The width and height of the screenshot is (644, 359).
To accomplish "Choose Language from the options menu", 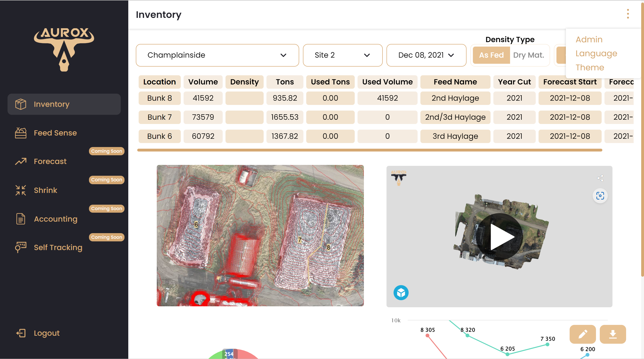I will [596, 53].
